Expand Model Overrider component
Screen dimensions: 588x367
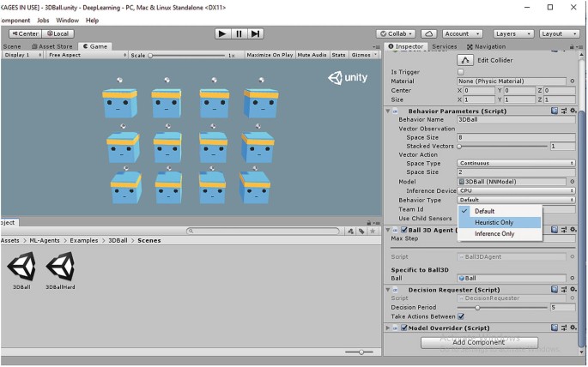click(388, 328)
